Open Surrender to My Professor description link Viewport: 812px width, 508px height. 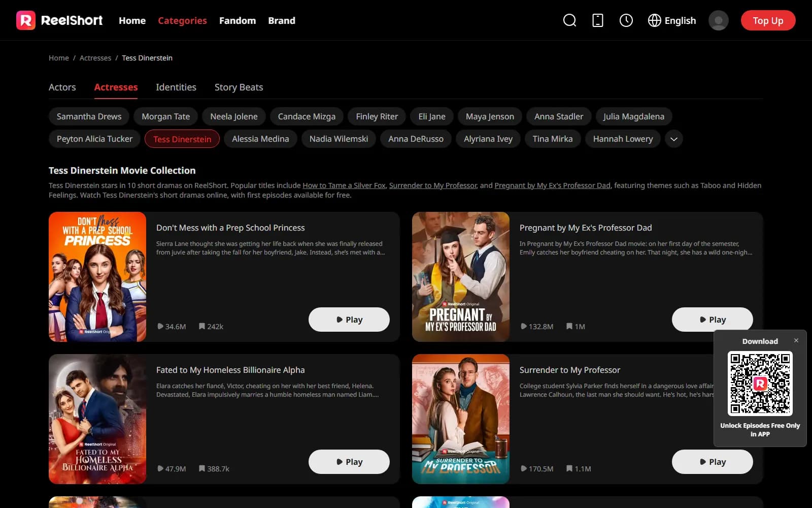pyautogui.click(x=433, y=185)
